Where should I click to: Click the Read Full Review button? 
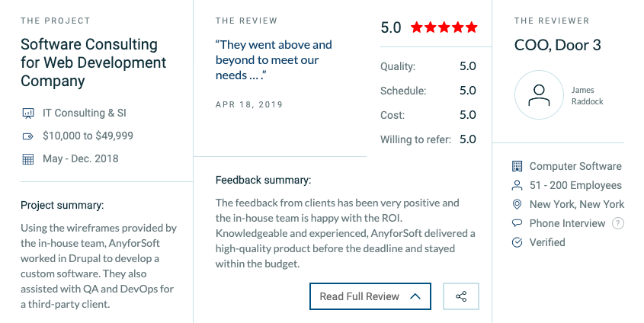[370, 296]
